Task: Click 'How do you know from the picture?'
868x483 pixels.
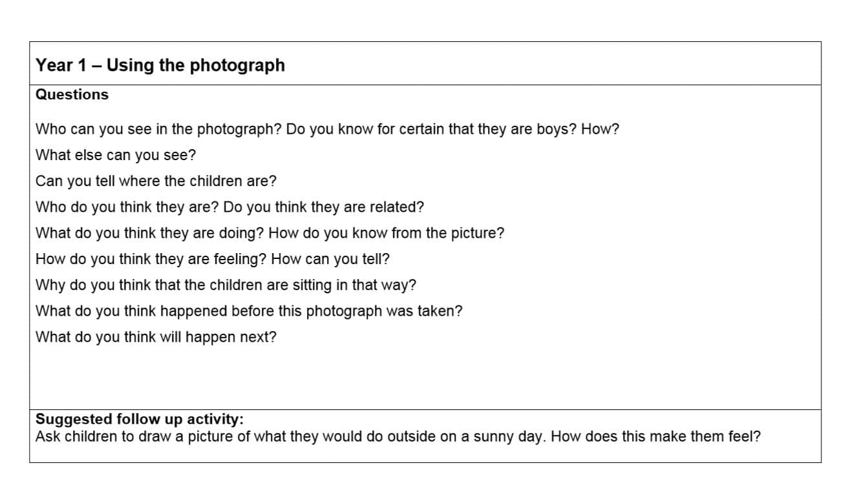Action: pyautogui.click(x=386, y=233)
